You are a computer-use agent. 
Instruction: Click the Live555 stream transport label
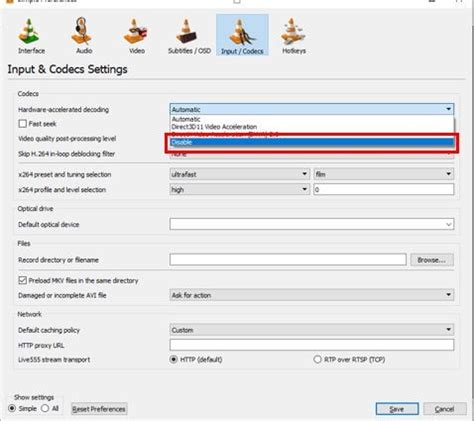point(54,360)
